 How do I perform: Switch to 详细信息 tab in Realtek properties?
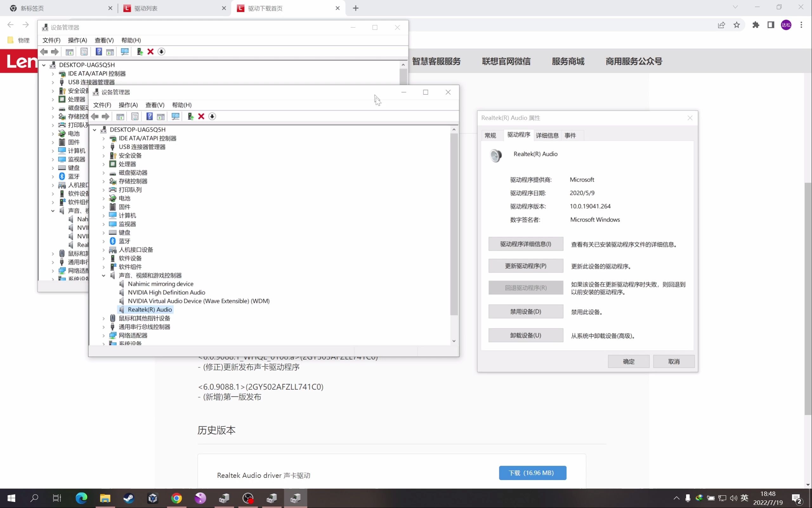[x=547, y=135]
